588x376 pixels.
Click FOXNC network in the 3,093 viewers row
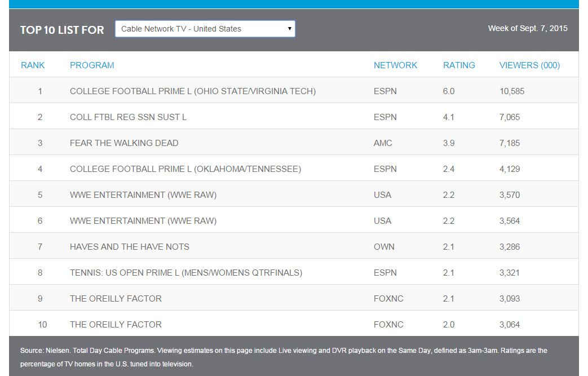pyautogui.click(x=388, y=298)
